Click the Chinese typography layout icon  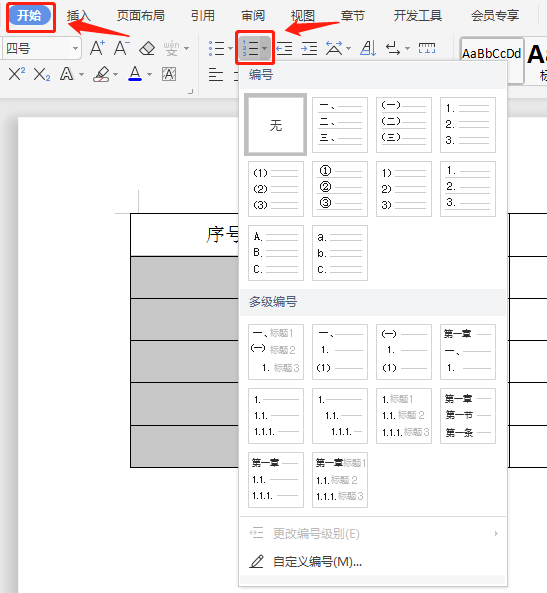click(334, 48)
